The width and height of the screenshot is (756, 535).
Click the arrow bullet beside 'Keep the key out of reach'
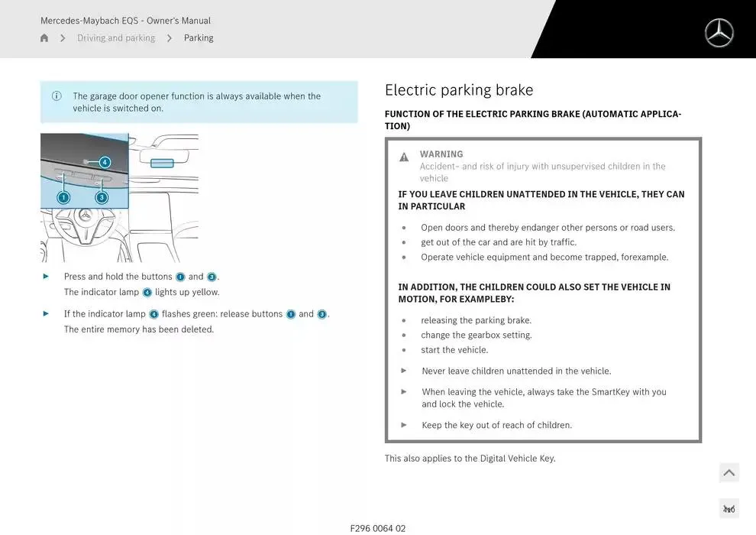[x=404, y=425]
